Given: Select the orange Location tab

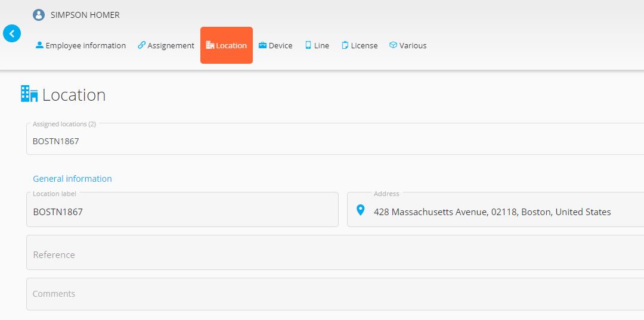Looking at the screenshot, I should pos(227,45).
